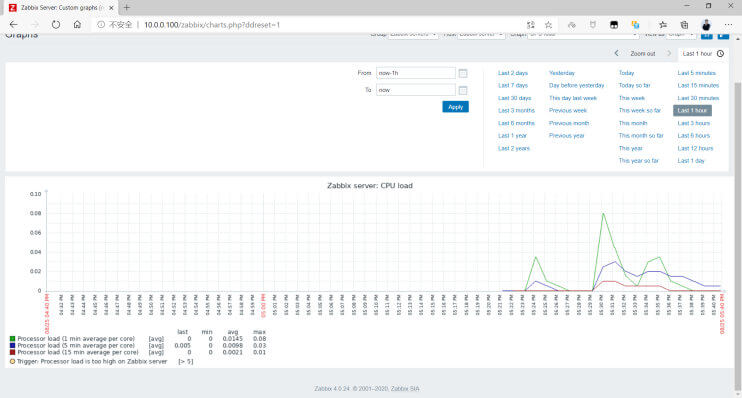Choose the Yesterday time range
This screenshot has height=398, width=742.
coord(562,73)
